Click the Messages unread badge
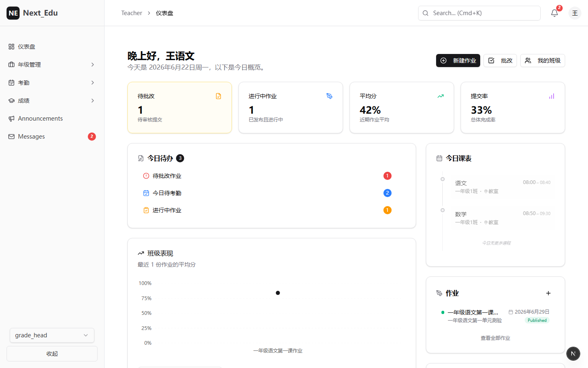 [92, 137]
